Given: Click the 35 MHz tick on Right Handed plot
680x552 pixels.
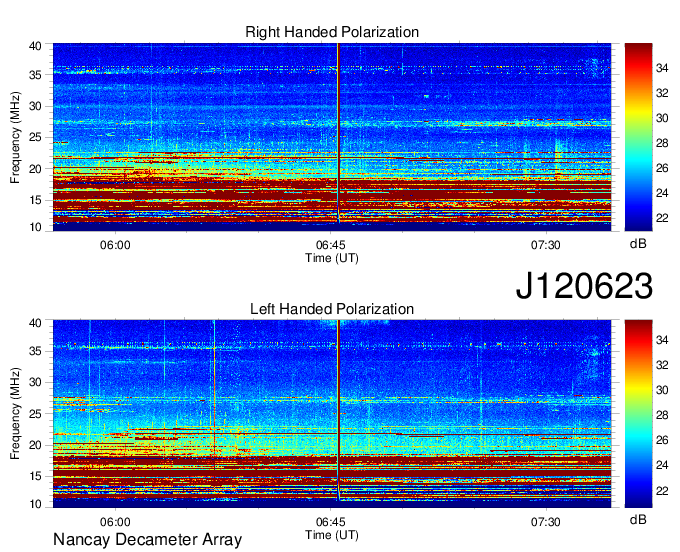Looking at the screenshot, I should [x=35, y=75].
